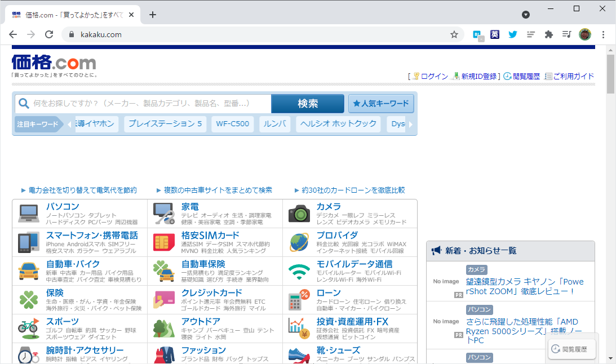Close the 価格.com tab

click(131, 15)
